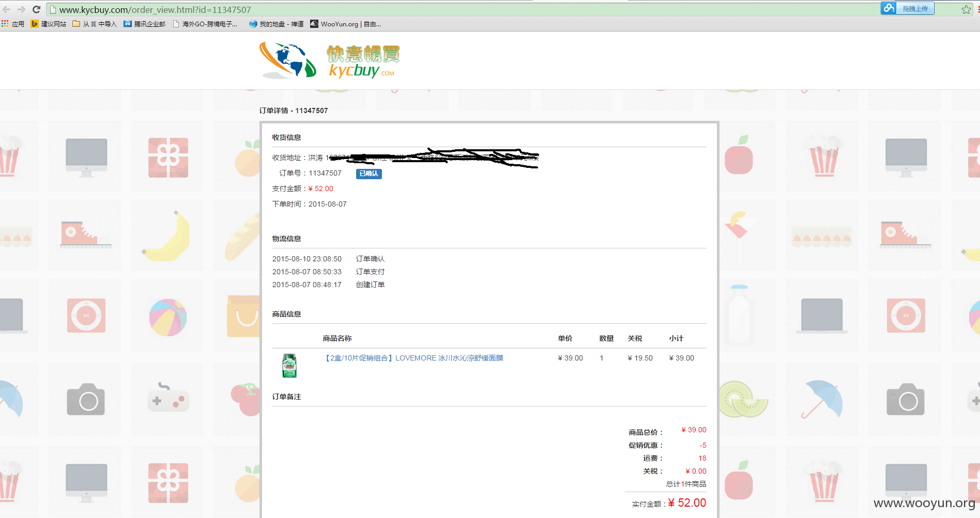Click the 关税 column header
980x518 pixels.
[x=635, y=338]
